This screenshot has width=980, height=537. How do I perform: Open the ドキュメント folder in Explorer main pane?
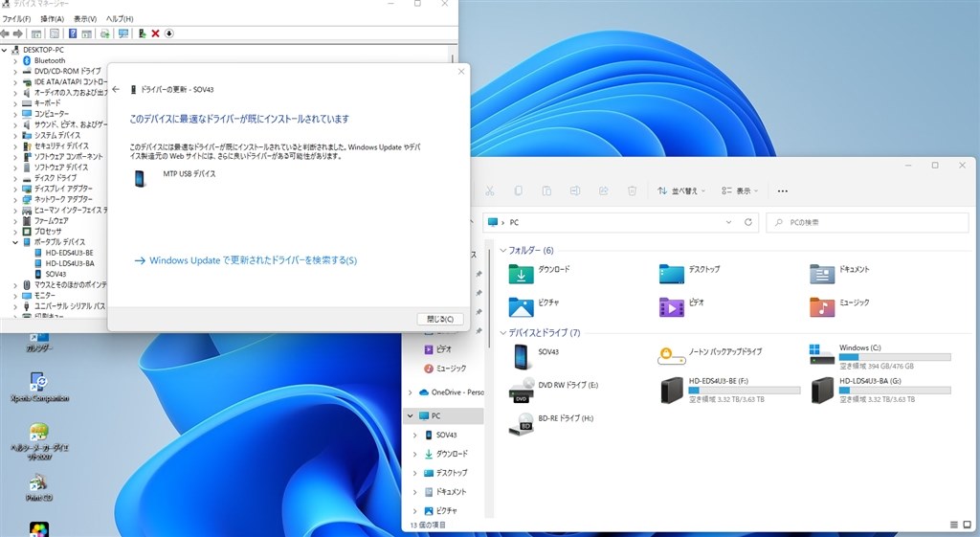pyautogui.click(x=839, y=273)
